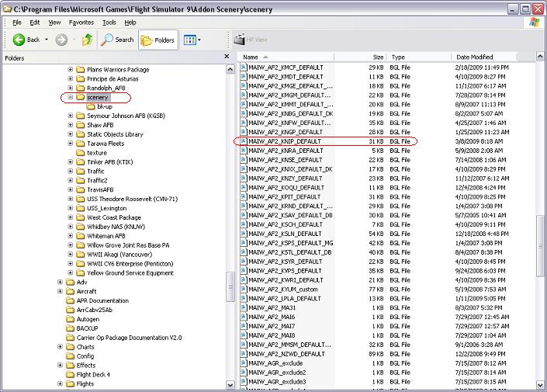This screenshot has height=392, width=547.
Task: Sort by Date Modified column header
Action: tap(484, 57)
